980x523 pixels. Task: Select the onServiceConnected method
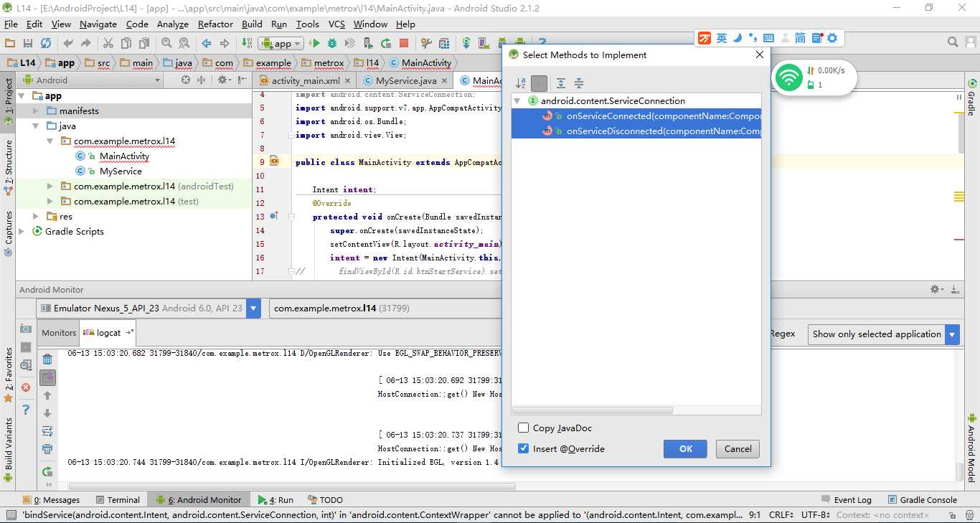click(636, 116)
